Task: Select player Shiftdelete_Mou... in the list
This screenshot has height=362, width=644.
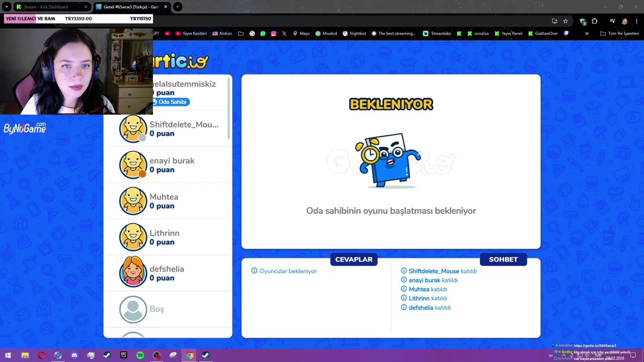Action: click(x=167, y=129)
